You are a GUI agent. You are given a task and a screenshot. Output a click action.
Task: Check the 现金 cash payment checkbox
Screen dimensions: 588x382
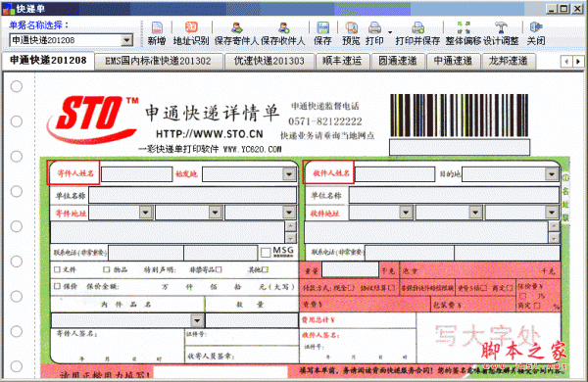pyautogui.click(x=351, y=288)
